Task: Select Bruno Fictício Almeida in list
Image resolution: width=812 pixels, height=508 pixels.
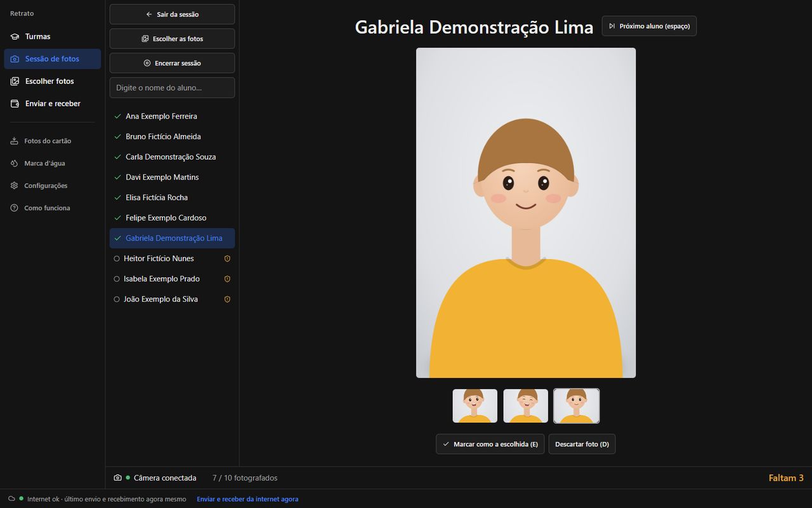Action: [172, 137]
